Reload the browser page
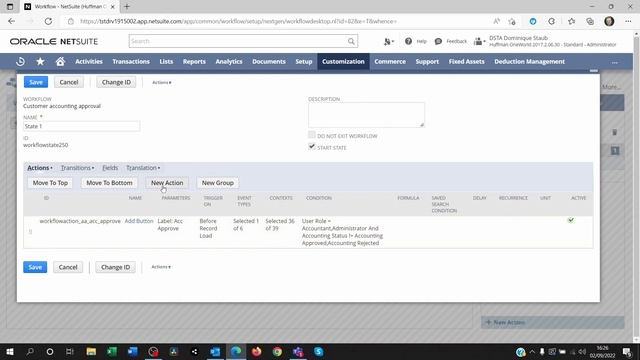 [48, 21]
